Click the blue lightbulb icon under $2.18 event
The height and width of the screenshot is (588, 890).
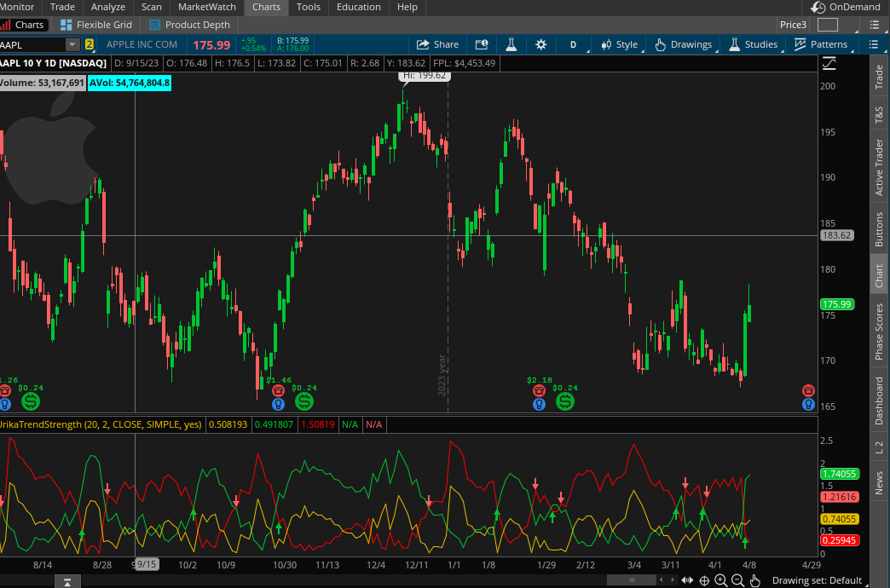point(539,404)
